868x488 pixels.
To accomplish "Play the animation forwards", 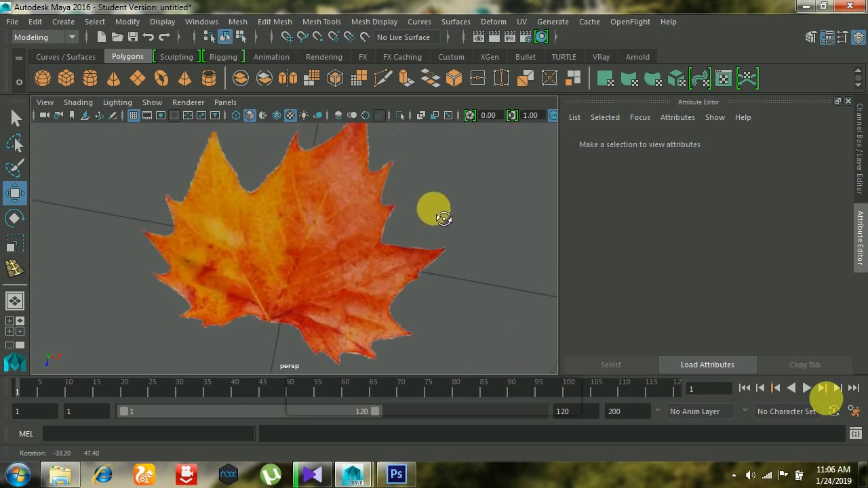I will click(806, 388).
